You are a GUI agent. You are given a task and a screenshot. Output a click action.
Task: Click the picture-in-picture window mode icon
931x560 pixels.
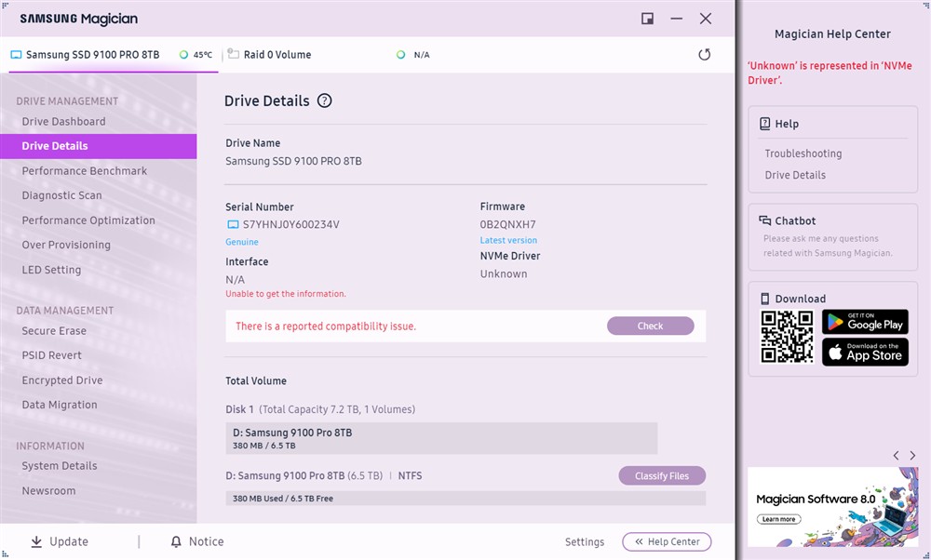click(x=647, y=19)
